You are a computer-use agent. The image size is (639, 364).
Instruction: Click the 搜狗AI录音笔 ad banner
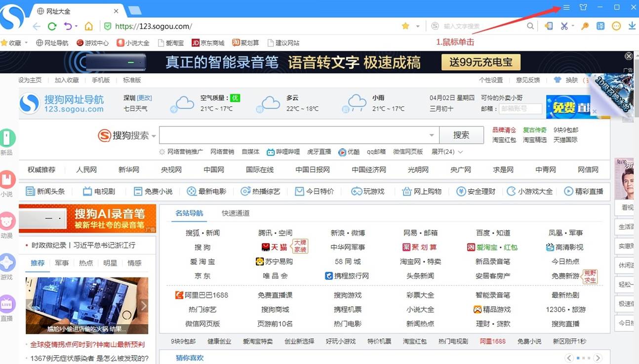[x=87, y=218]
